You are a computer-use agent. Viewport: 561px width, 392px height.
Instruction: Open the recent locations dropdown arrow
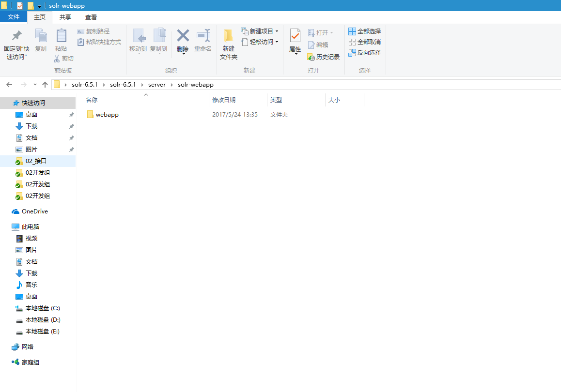pyautogui.click(x=35, y=85)
